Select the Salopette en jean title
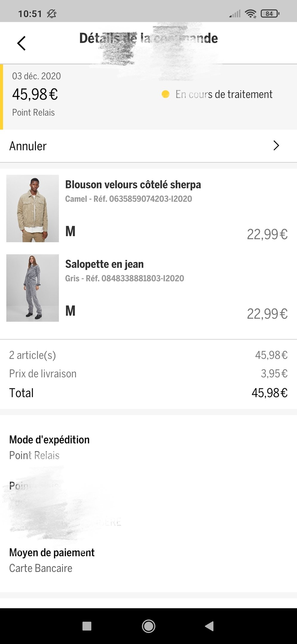Image resolution: width=297 pixels, height=644 pixels. point(104,264)
